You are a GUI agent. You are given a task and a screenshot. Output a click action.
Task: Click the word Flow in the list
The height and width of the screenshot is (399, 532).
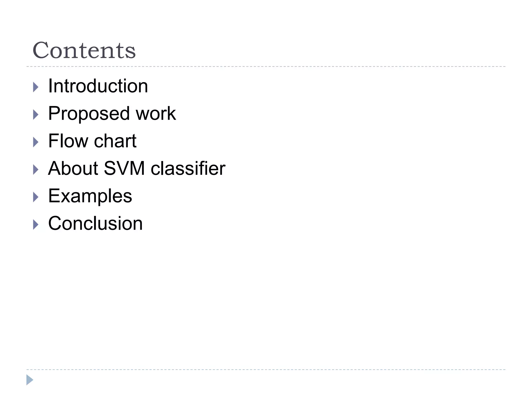click(x=68, y=141)
